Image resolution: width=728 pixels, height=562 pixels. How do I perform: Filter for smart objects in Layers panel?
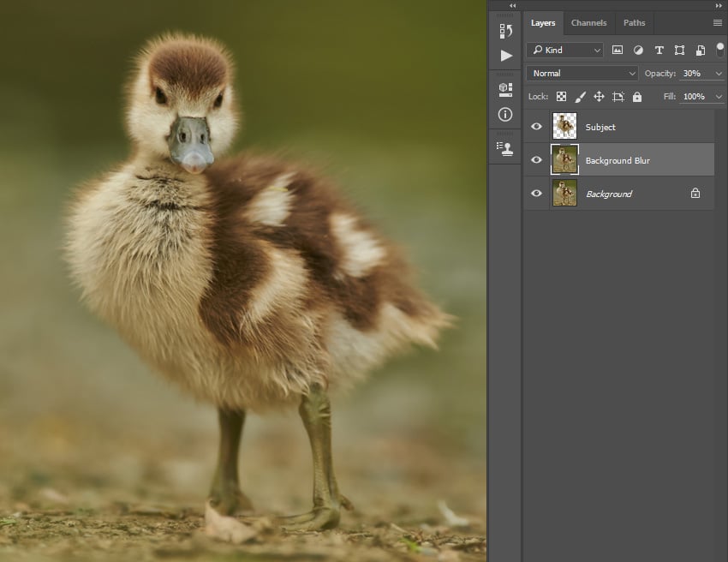click(701, 50)
